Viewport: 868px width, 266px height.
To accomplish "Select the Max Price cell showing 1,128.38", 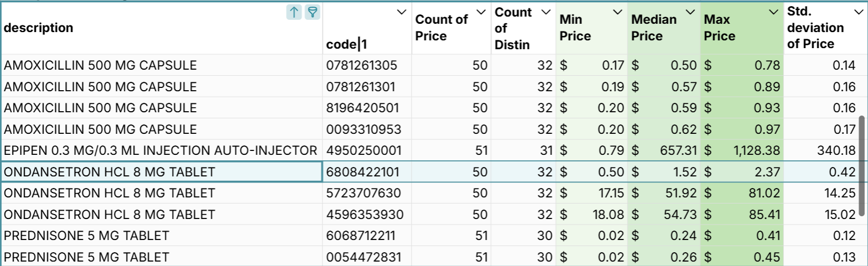I will point(756,150).
